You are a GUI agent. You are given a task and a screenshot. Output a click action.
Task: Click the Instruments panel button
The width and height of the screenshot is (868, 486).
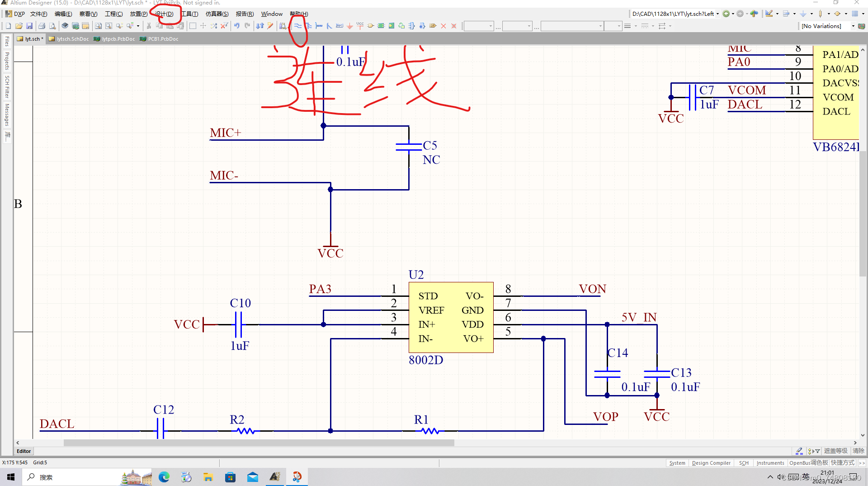(770, 463)
